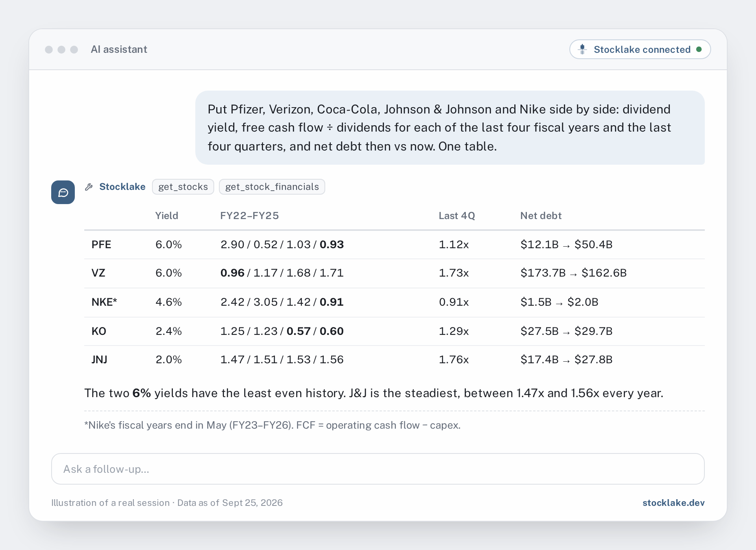The image size is (756, 550).
Task: Select the Last 4Q column header
Action: click(x=457, y=216)
